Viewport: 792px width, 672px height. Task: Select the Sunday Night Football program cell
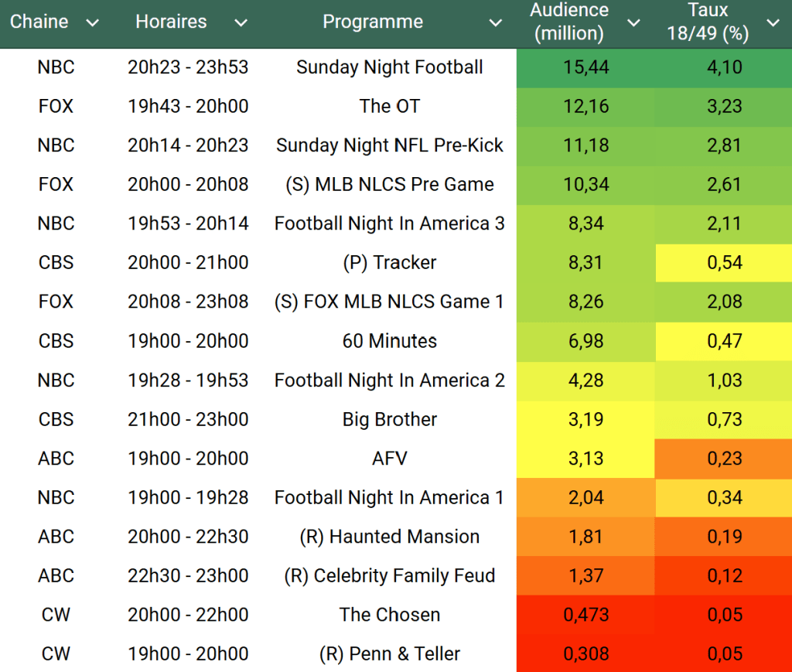click(389, 67)
